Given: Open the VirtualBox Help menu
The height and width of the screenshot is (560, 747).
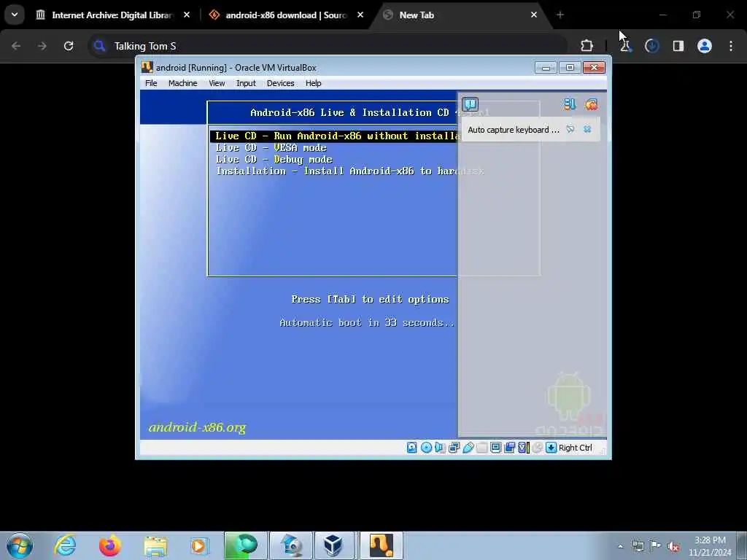Looking at the screenshot, I should (313, 83).
